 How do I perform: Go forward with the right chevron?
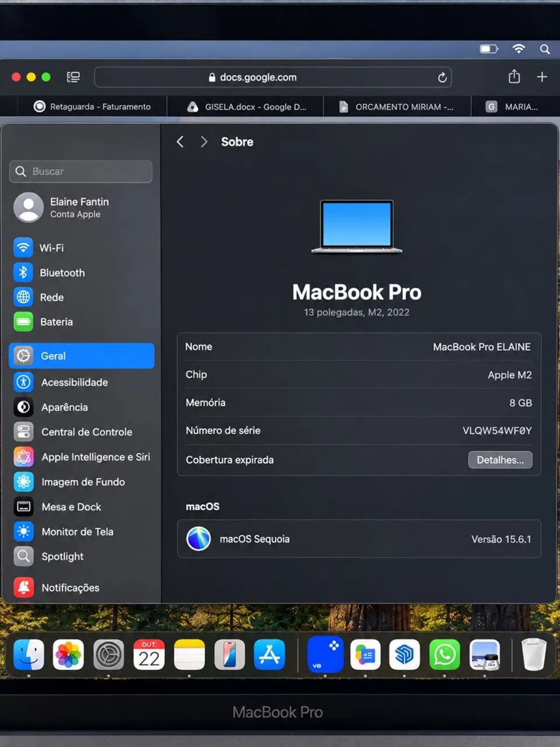click(204, 142)
